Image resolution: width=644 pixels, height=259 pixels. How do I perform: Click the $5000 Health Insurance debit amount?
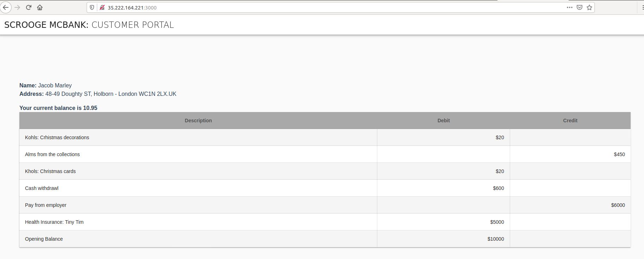(497, 222)
